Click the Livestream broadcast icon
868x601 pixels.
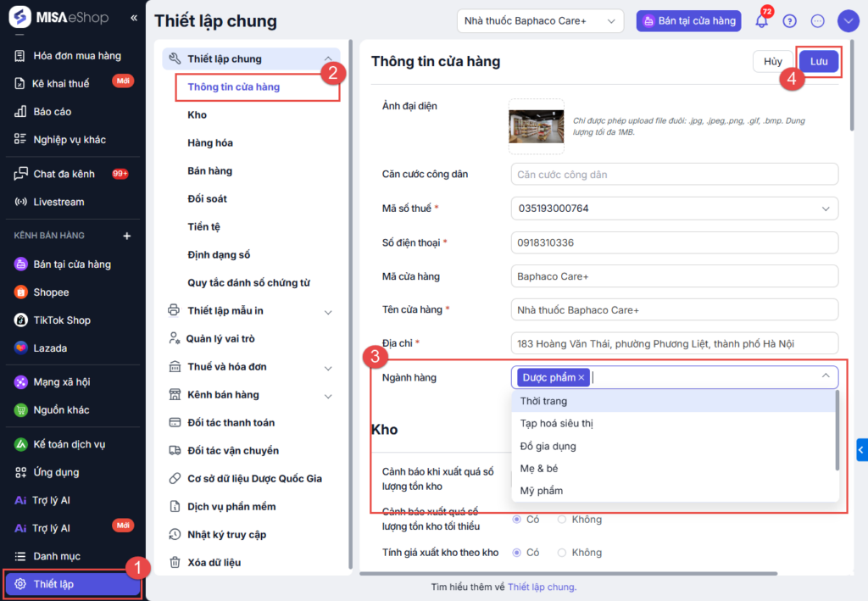pyautogui.click(x=20, y=202)
